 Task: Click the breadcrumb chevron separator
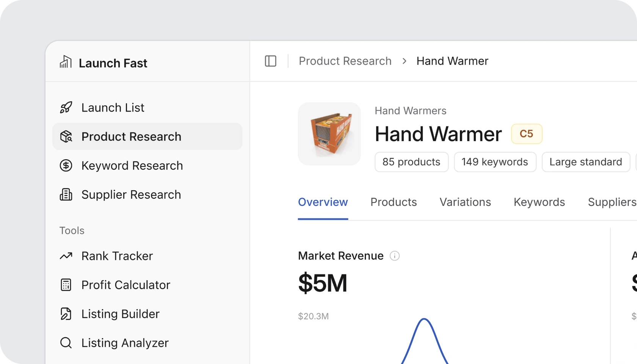tap(404, 61)
